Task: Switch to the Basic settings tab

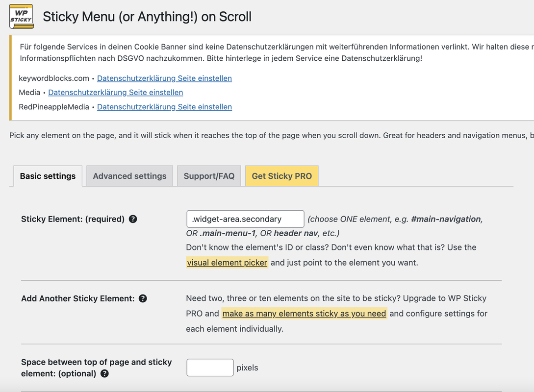Action: point(48,176)
